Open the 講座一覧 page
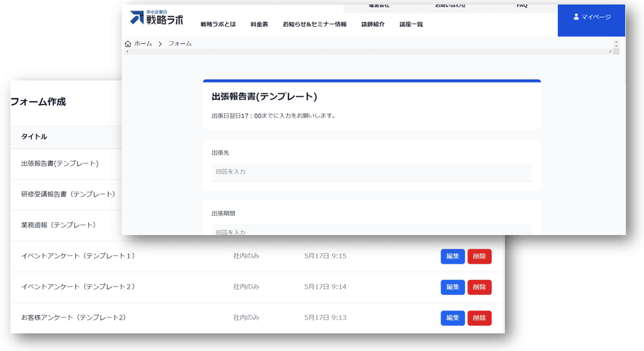The image size is (644, 351). pyautogui.click(x=411, y=24)
